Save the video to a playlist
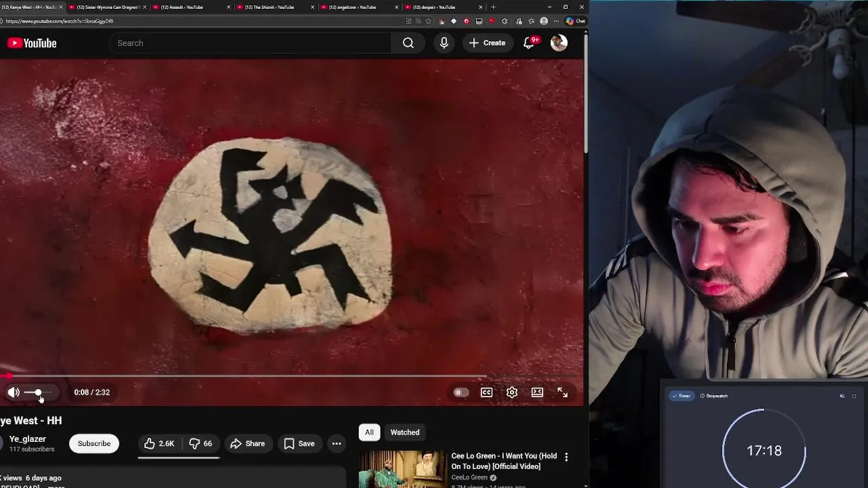 299,443
